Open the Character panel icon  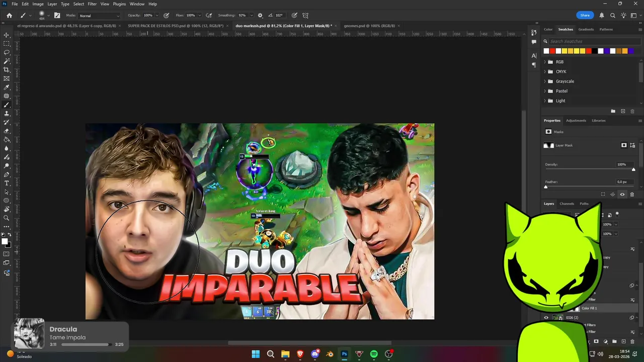[x=534, y=55]
